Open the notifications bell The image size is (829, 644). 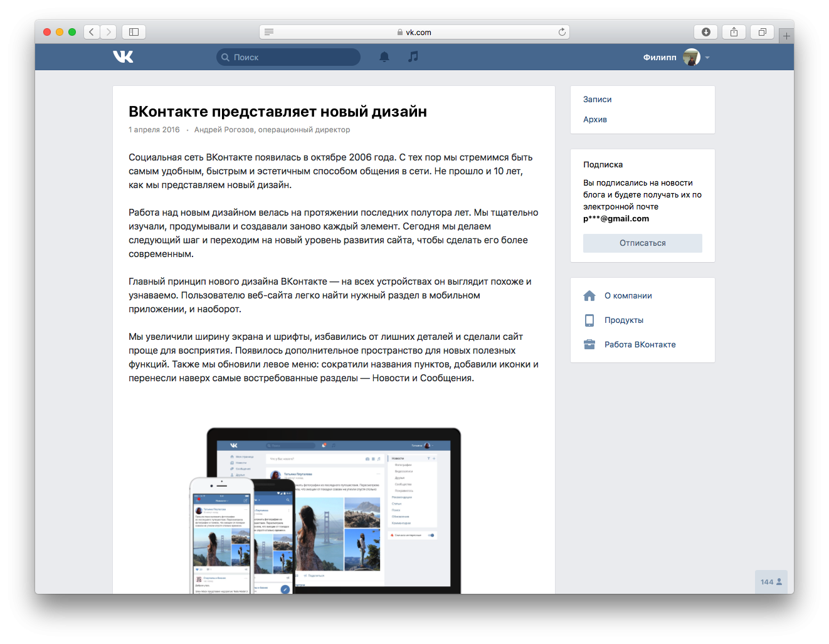(x=384, y=57)
